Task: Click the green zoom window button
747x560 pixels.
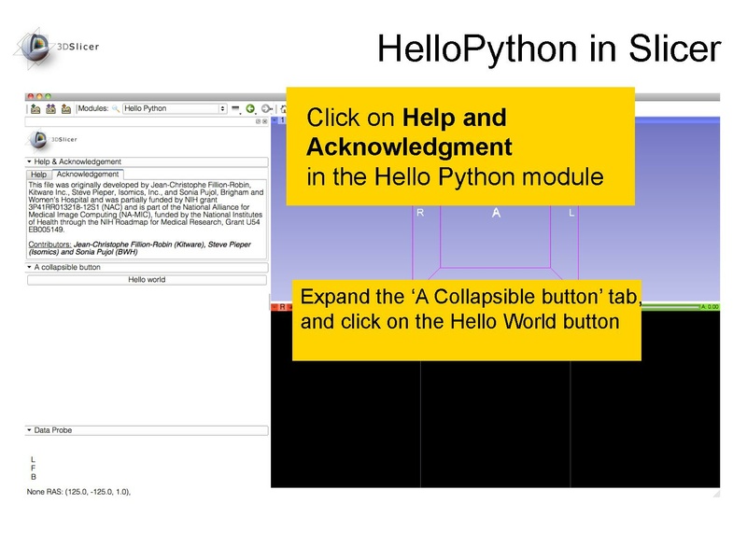Action: [x=48, y=97]
